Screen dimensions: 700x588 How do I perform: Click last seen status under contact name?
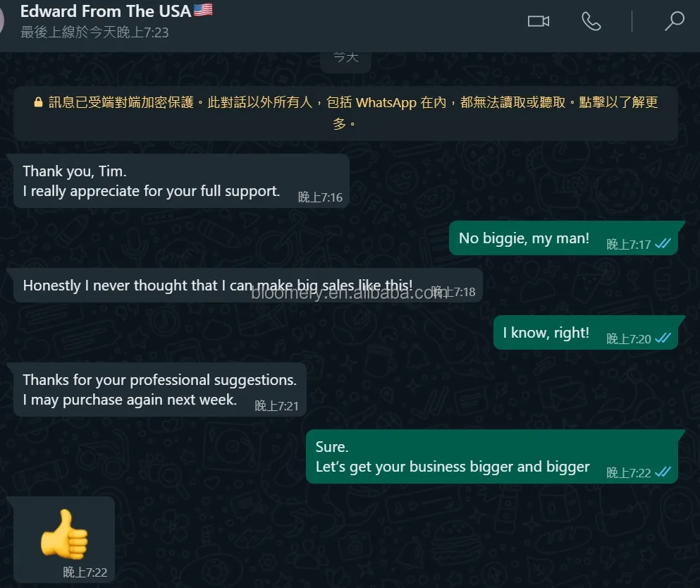94,32
